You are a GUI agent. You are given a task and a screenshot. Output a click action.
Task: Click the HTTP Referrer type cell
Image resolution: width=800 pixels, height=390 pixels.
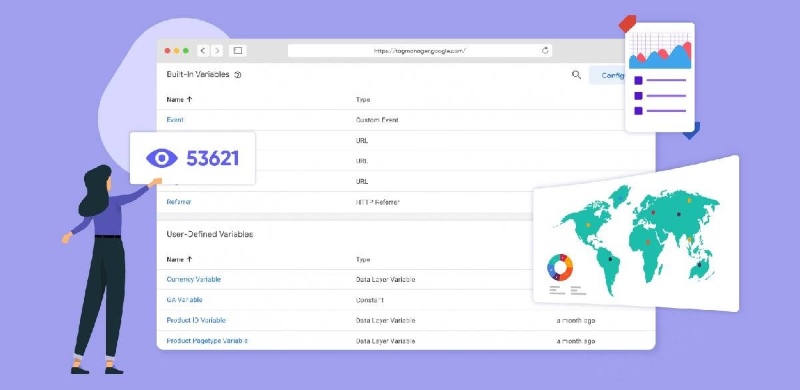click(x=378, y=202)
